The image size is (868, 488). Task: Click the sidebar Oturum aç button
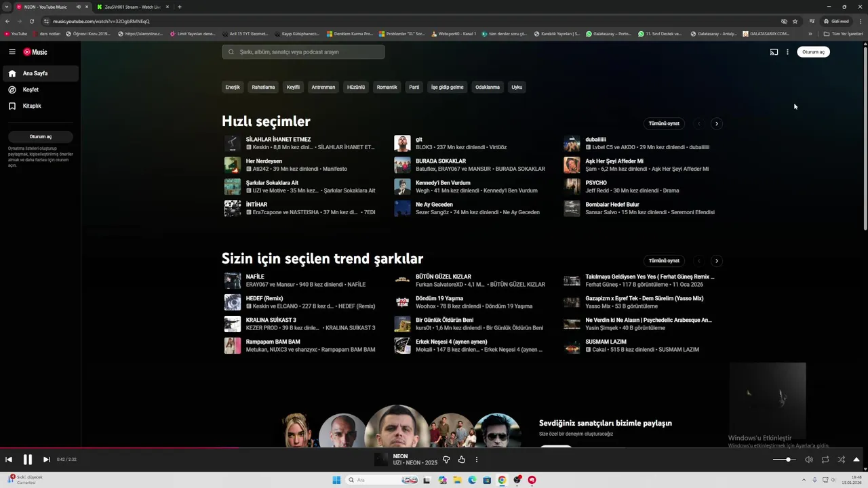pyautogui.click(x=41, y=136)
